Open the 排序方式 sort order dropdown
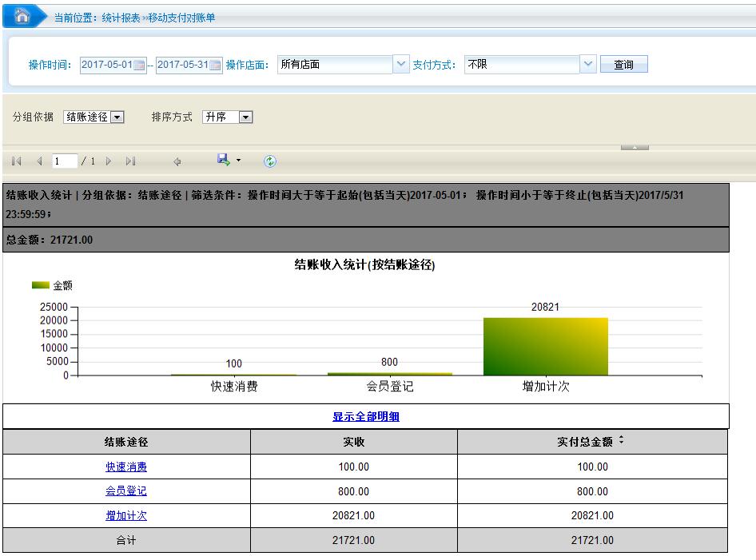This screenshot has height=560, width=756. coord(245,117)
